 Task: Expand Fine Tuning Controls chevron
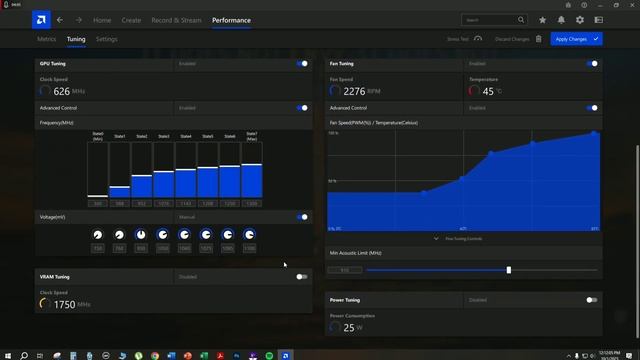click(x=436, y=238)
